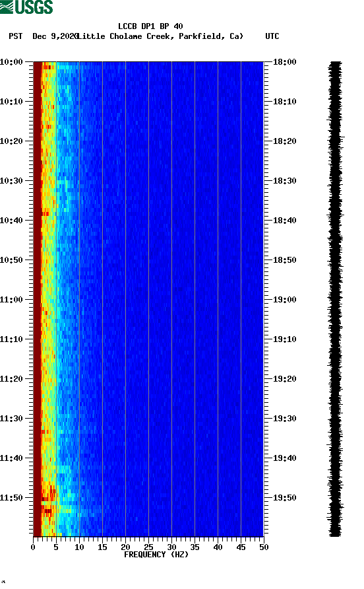Click the 18:40 UTC time label
This screenshot has height=589, width=364.
point(284,220)
